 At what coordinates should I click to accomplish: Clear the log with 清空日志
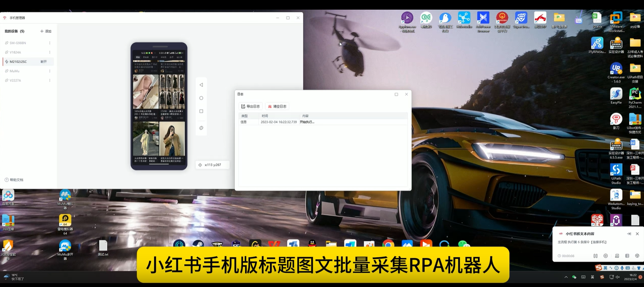point(277,106)
